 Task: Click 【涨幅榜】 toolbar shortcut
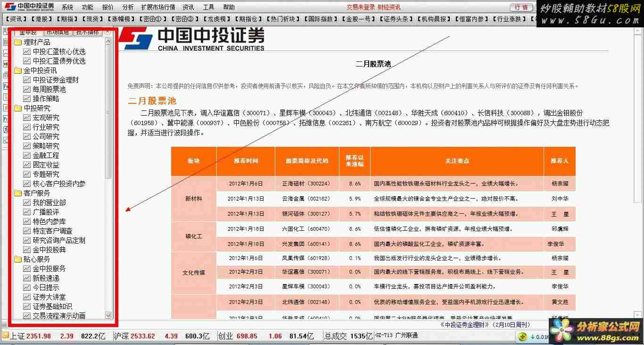click(121, 19)
